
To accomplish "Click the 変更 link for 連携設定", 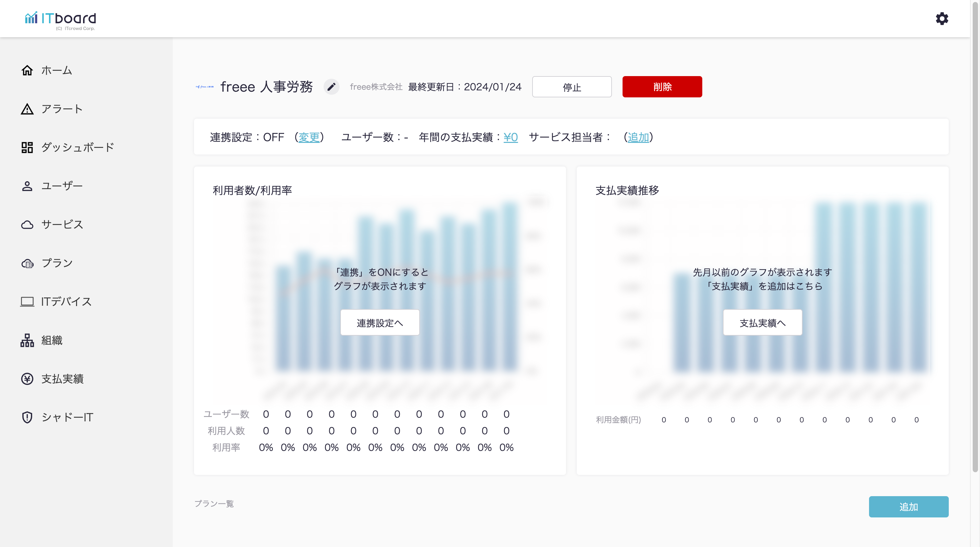I will (309, 137).
